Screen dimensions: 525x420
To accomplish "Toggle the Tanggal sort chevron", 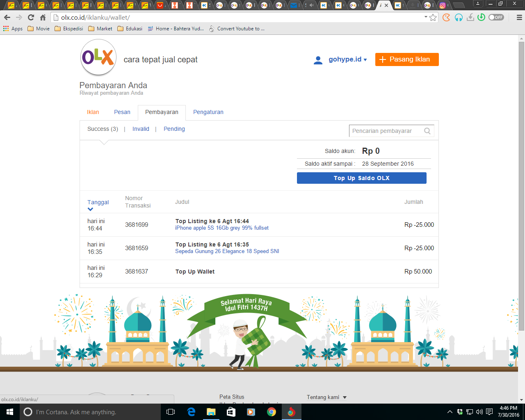I will click(x=91, y=209).
